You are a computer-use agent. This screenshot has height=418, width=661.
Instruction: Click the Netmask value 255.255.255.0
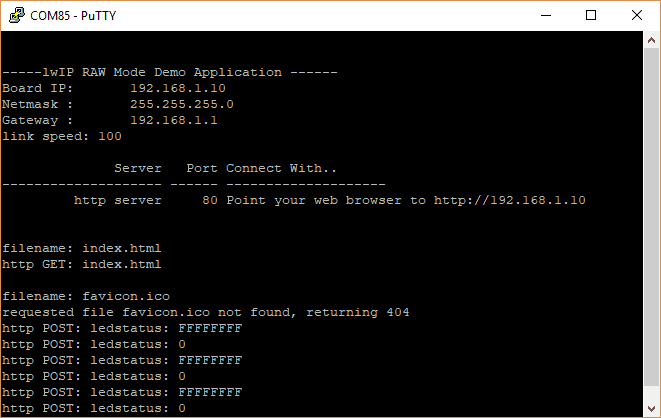182,104
